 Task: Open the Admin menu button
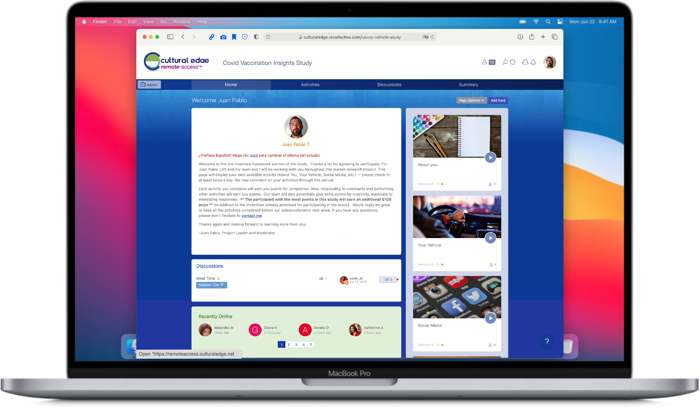[x=149, y=85]
